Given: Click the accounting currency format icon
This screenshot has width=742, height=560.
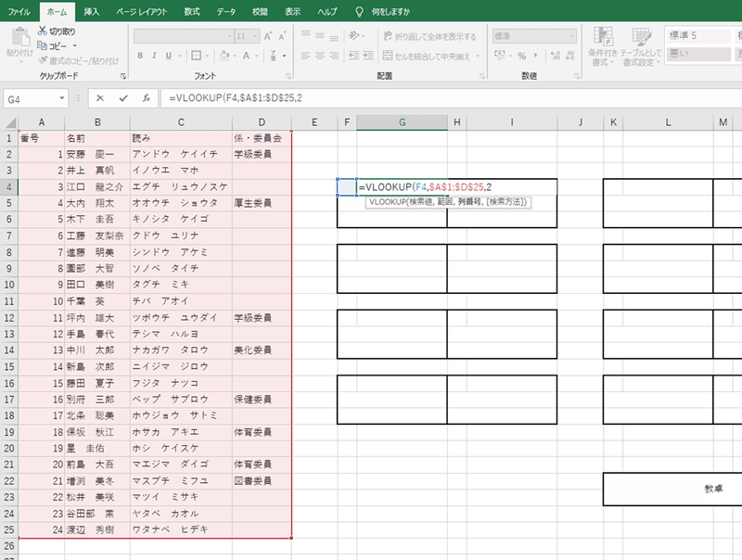Looking at the screenshot, I should click(500, 56).
